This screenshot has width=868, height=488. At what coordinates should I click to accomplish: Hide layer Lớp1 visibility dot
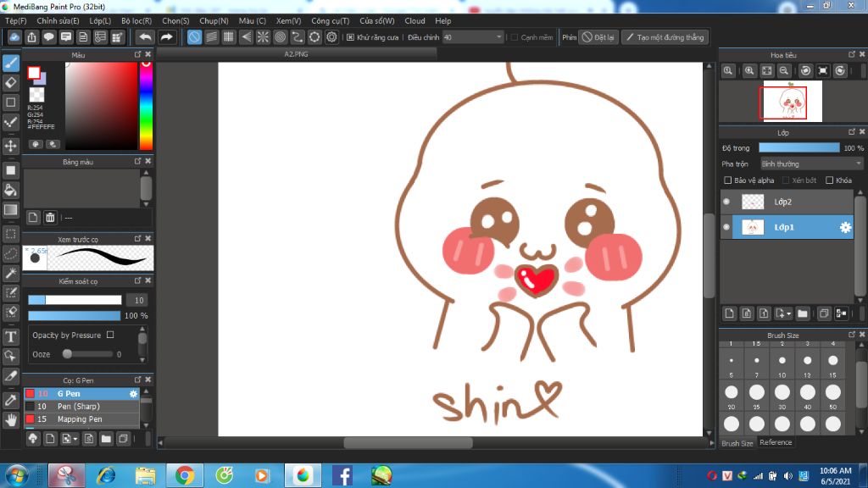(726, 227)
